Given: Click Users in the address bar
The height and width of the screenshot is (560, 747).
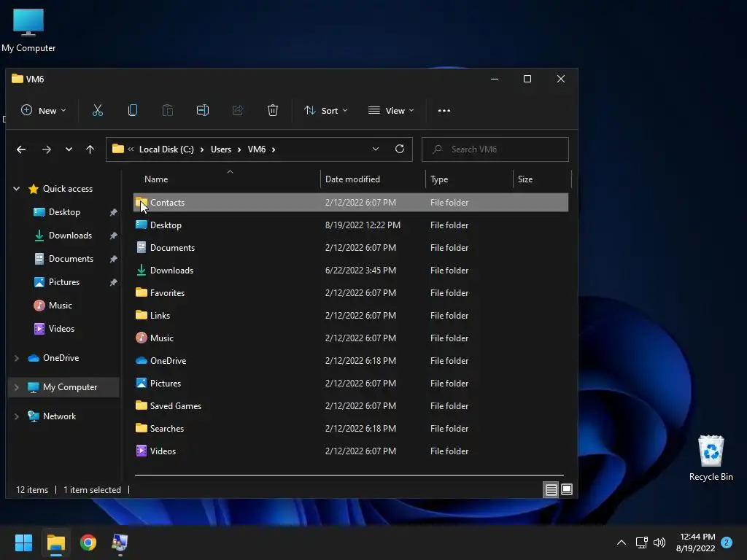Looking at the screenshot, I should coord(221,149).
